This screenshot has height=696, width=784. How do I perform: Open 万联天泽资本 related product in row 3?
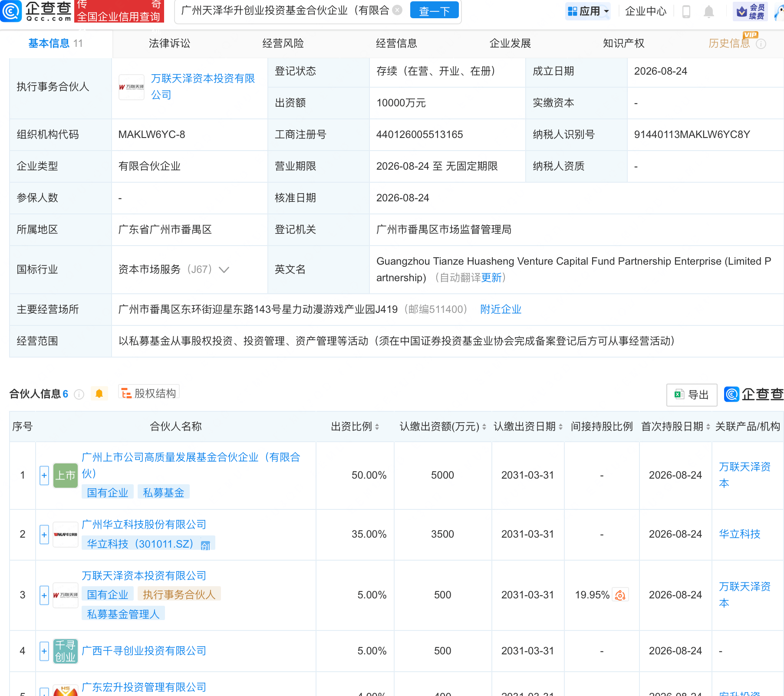click(744, 595)
